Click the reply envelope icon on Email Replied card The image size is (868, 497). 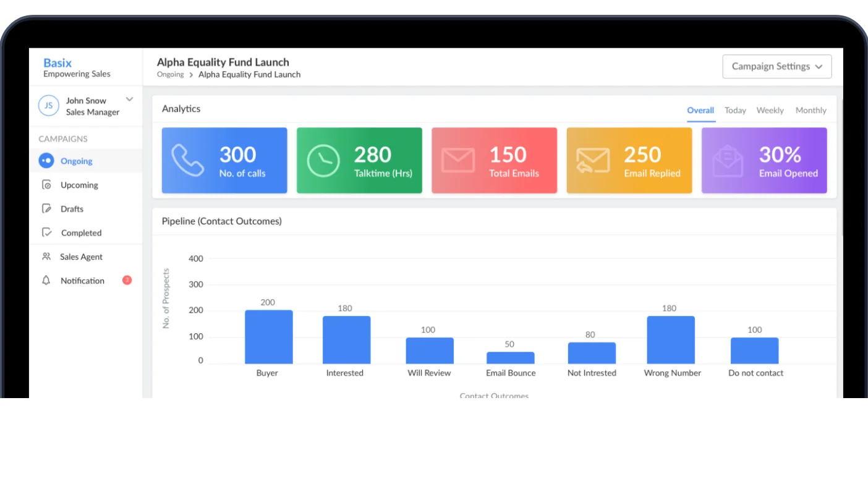(593, 161)
